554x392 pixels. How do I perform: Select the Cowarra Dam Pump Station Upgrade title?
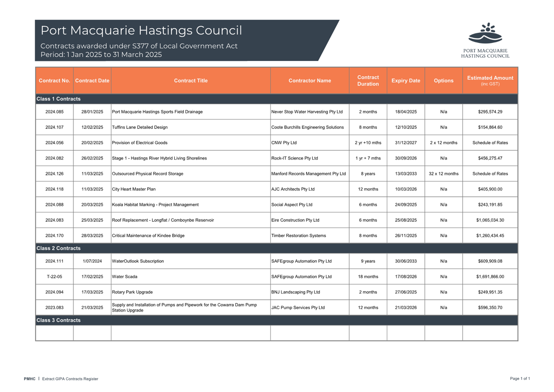click(x=184, y=308)
